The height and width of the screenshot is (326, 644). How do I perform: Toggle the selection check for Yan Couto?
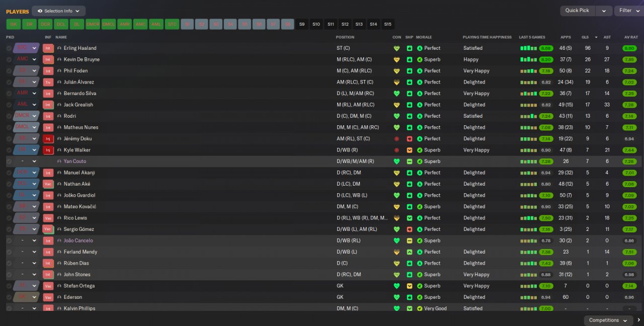pyautogui.click(x=9, y=161)
